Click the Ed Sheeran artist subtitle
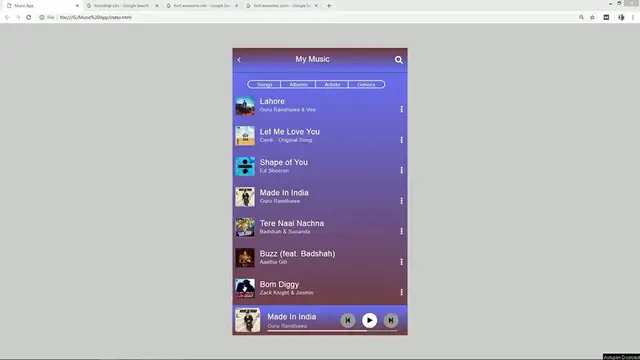Screen dimensions: 640x360 [274, 171]
